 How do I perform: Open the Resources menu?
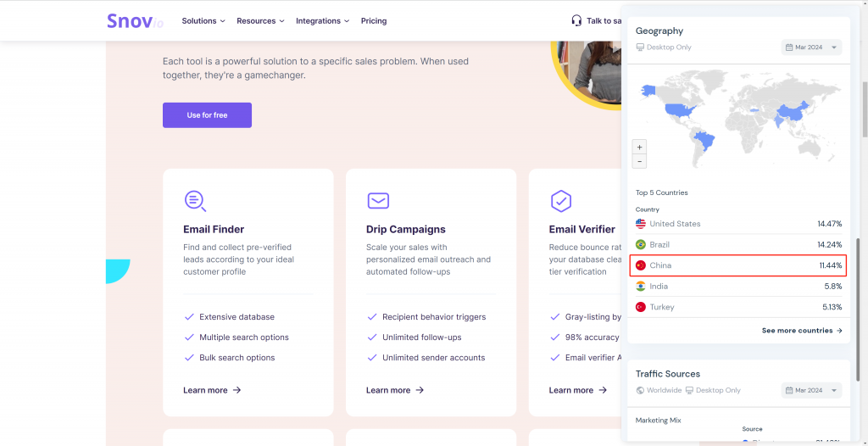pos(260,21)
